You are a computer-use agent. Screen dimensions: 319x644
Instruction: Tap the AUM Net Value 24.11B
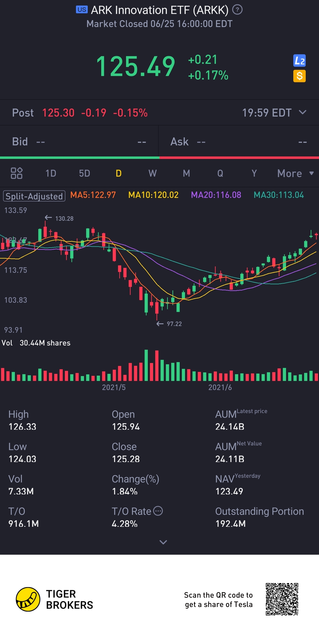[230, 459]
